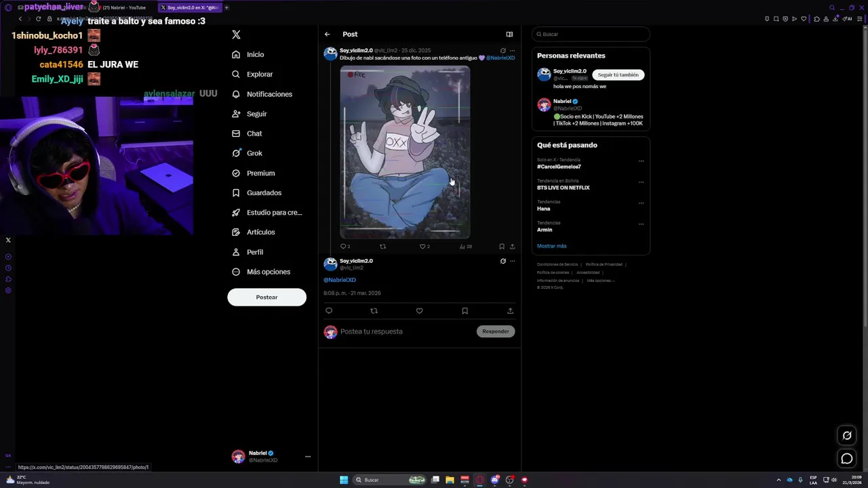Open Seguir in the sidebar
This screenshot has width=868, height=488.
[250, 114]
